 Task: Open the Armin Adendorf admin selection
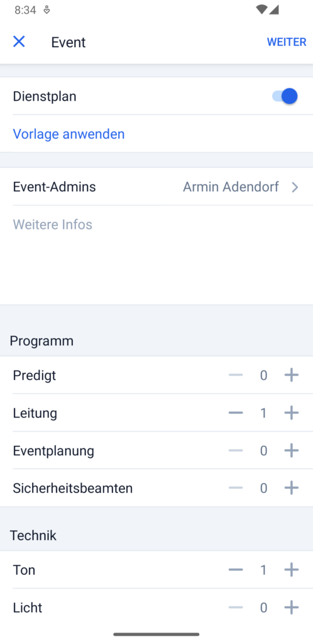(231, 187)
